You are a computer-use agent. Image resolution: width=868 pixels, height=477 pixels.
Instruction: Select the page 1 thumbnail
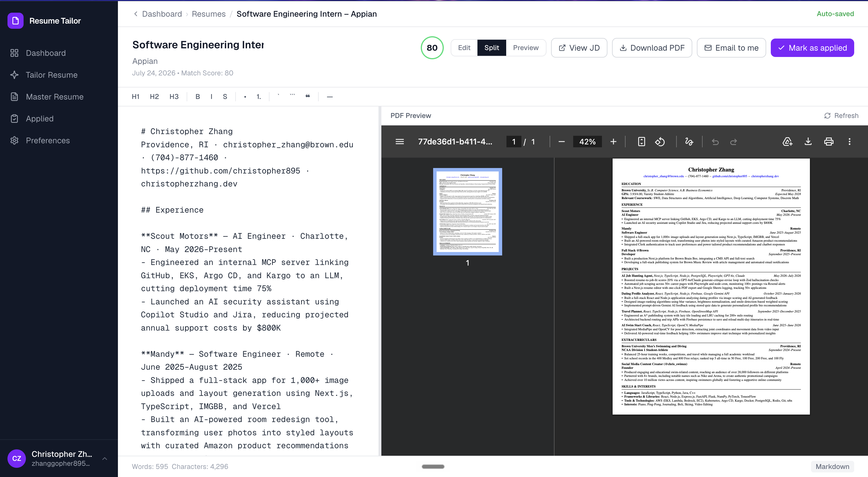[x=467, y=212]
